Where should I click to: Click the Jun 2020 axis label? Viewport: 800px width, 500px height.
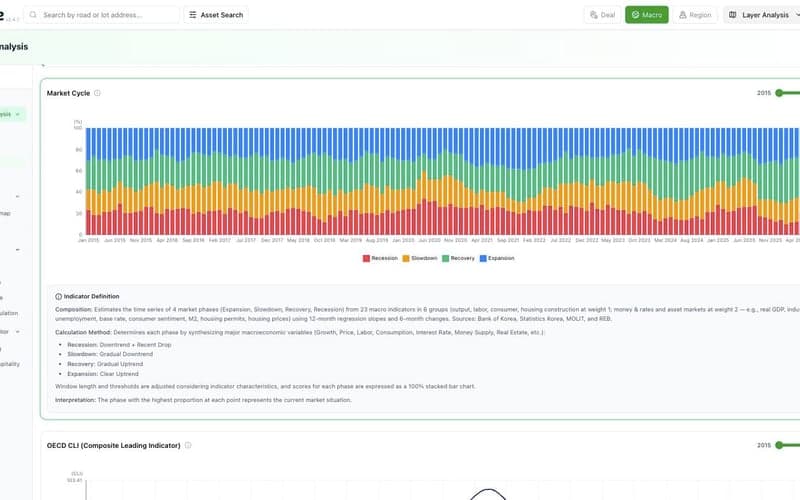pyautogui.click(x=429, y=240)
